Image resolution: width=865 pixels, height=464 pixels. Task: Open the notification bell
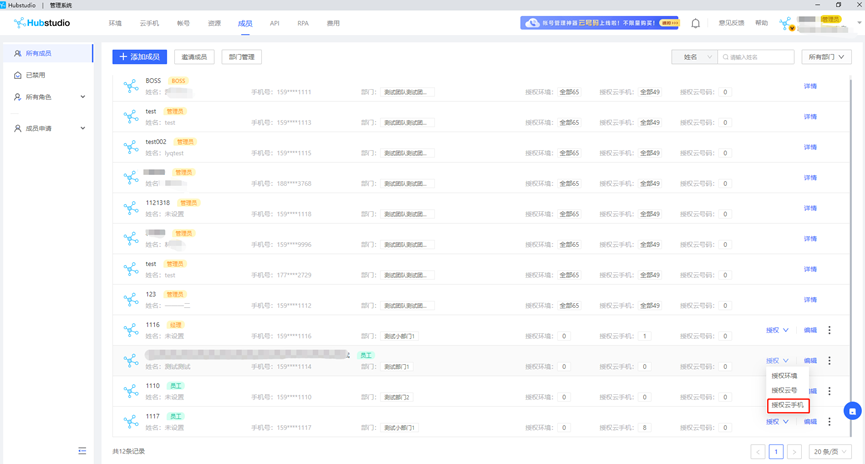click(696, 23)
